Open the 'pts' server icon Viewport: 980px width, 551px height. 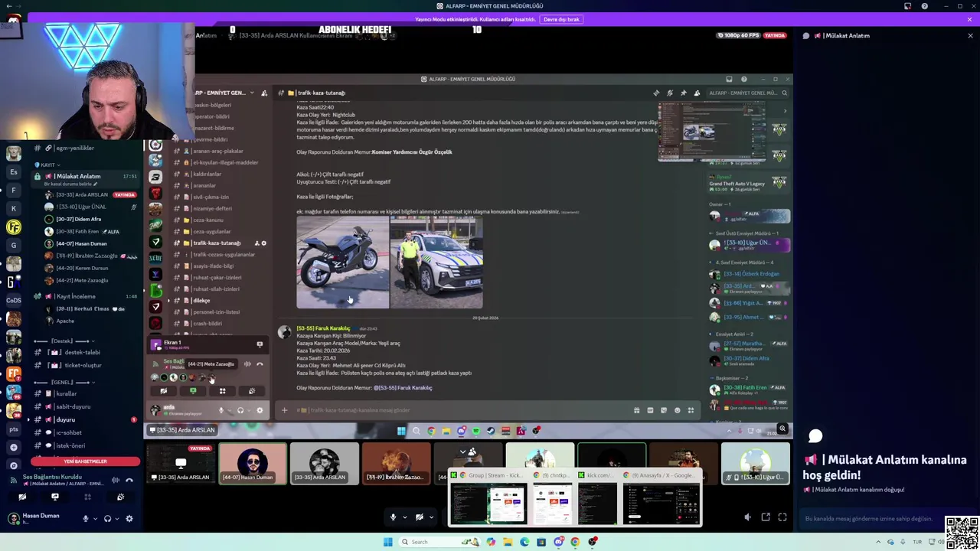pyautogui.click(x=13, y=429)
